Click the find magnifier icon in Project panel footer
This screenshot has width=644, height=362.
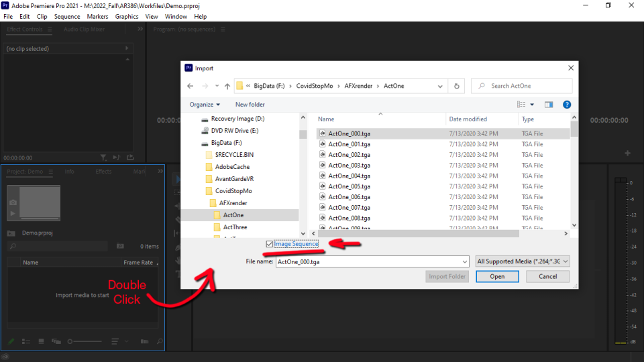(160, 341)
